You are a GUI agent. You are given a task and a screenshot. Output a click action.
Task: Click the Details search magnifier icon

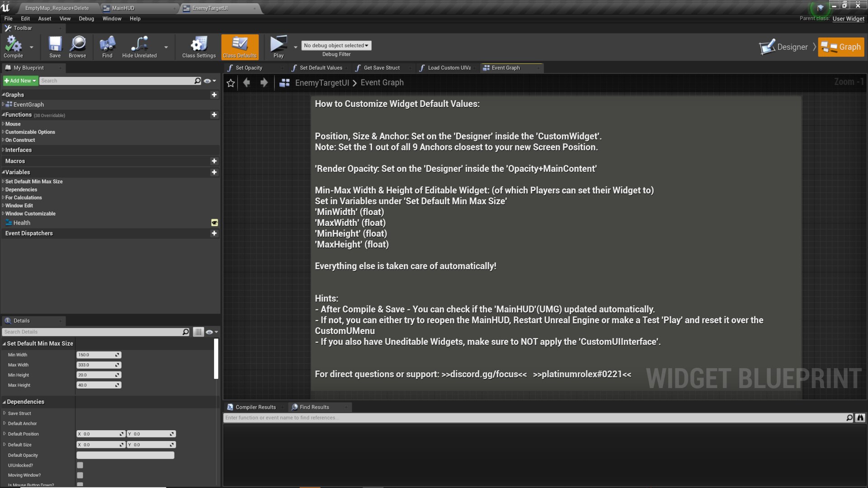(x=185, y=332)
